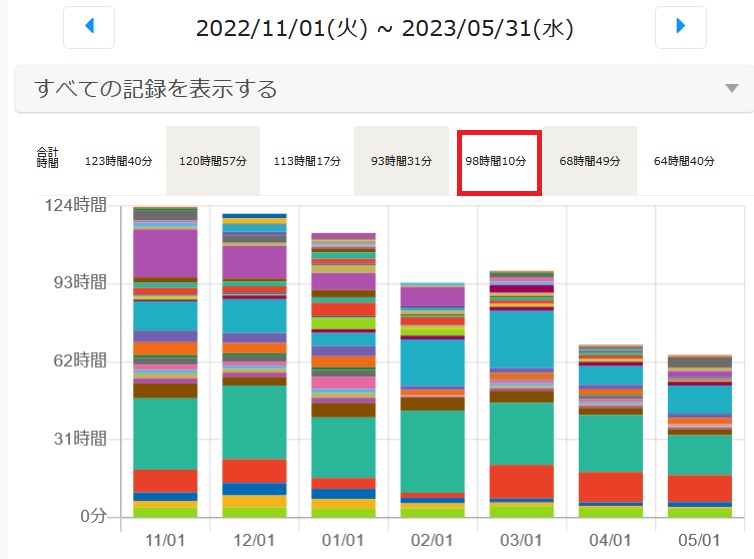This screenshot has width=754, height=559.
Task: Open the すべての記録を表示する dropdown
Action: pos(384,89)
